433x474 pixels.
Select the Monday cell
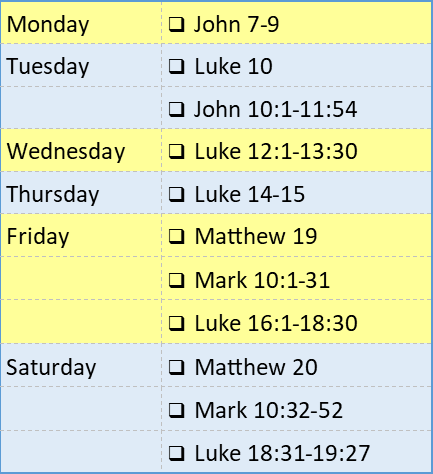click(81, 22)
